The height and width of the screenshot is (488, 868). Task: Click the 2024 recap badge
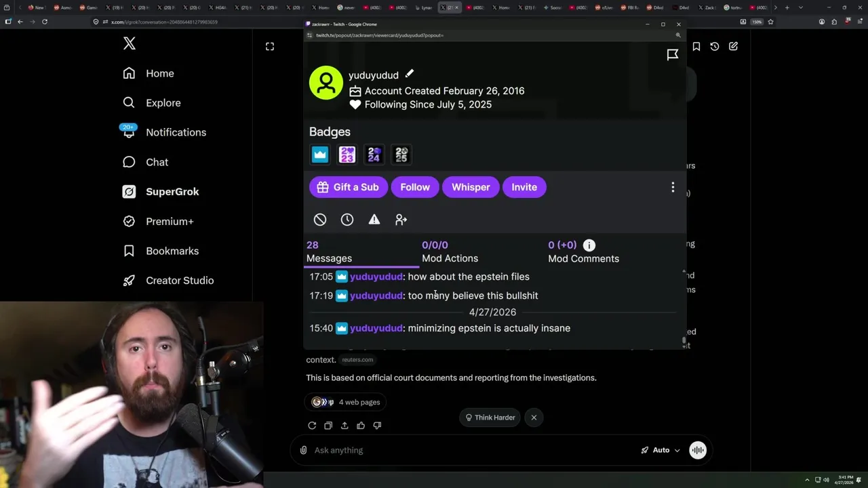(x=374, y=155)
